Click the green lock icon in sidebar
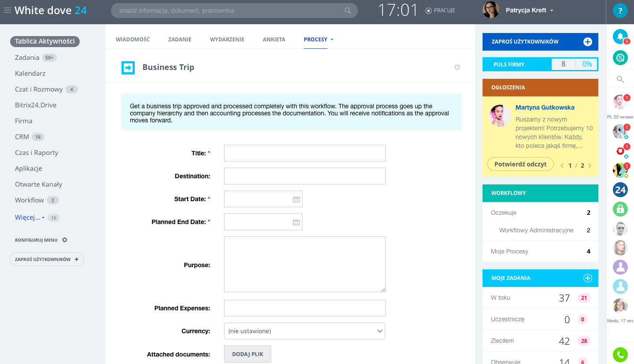 pyautogui.click(x=620, y=209)
